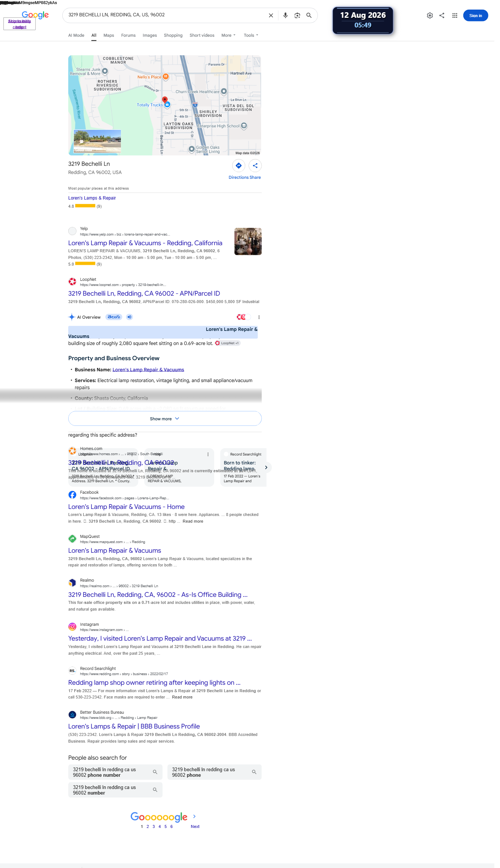Listen to the AI Overview with speaker icon

click(x=129, y=317)
